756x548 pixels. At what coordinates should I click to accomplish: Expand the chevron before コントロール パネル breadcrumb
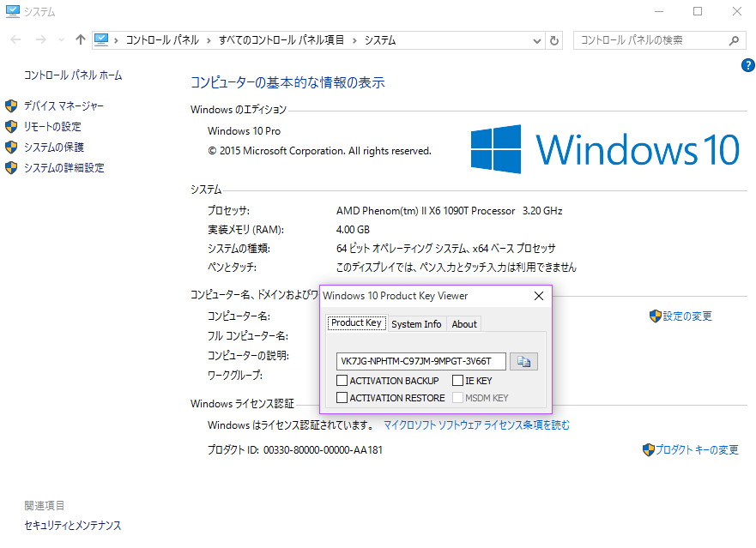click(116, 40)
